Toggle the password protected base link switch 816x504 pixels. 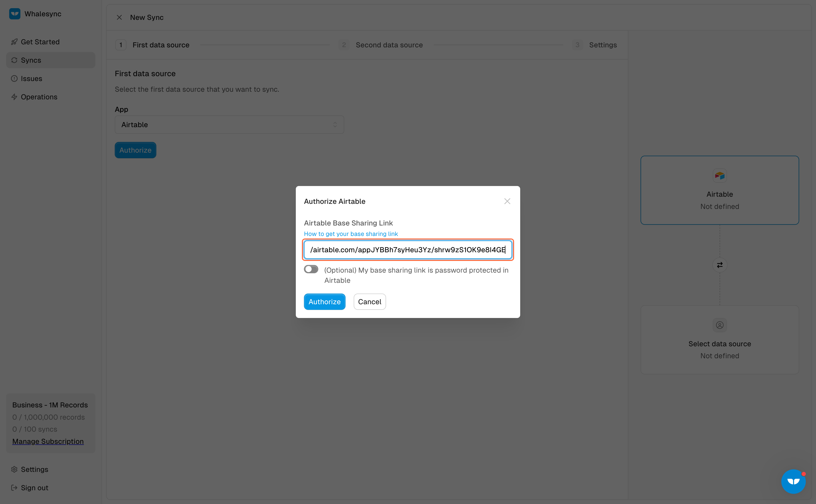[311, 269]
